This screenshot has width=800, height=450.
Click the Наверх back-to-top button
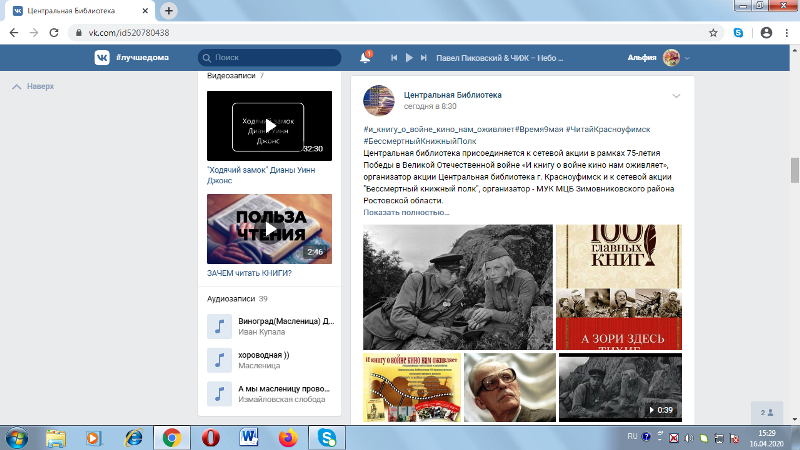click(x=34, y=87)
